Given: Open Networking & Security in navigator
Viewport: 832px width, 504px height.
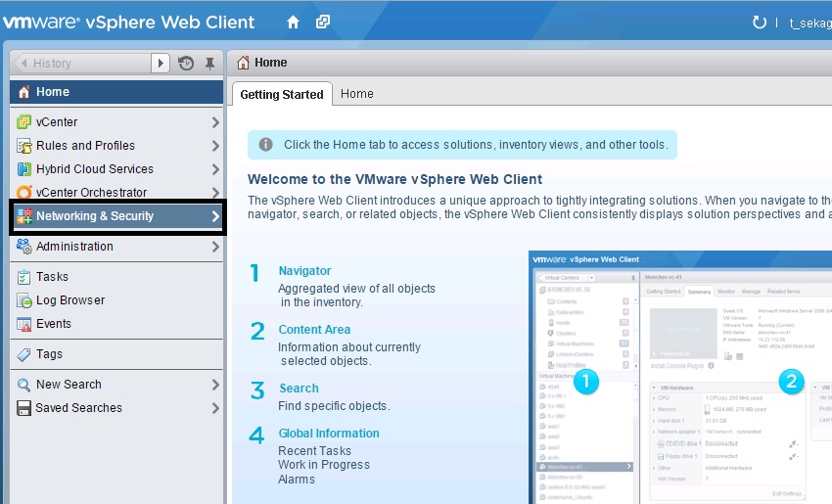Looking at the screenshot, I should click(95, 216).
